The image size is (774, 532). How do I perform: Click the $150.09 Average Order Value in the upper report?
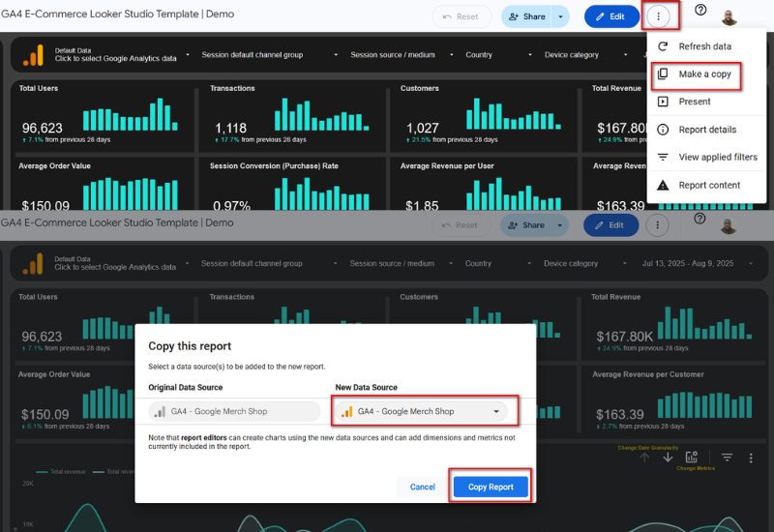tap(45, 204)
